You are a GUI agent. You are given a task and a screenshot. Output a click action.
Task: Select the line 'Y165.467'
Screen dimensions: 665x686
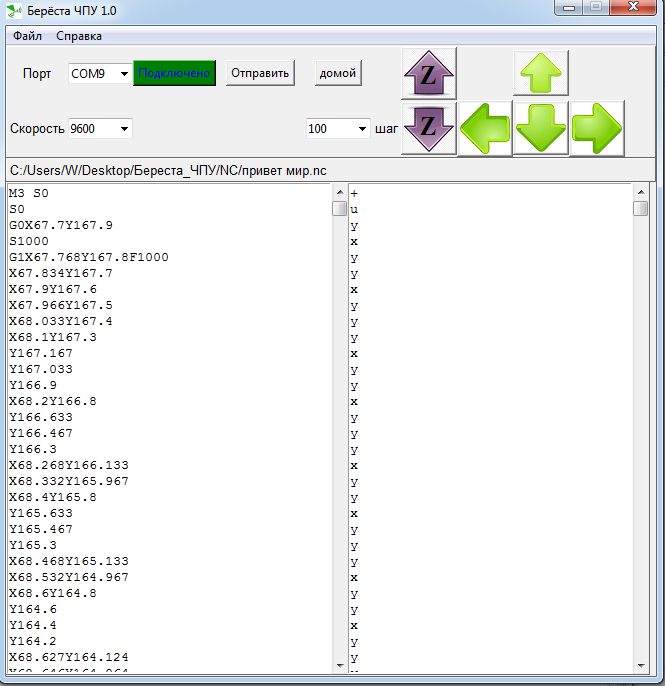coord(41,529)
